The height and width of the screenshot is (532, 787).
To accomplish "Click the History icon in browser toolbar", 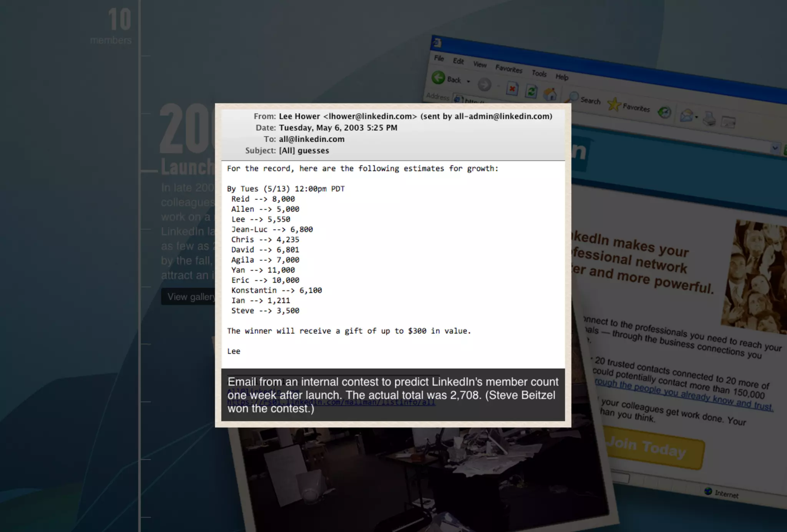I will [x=664, y=112].
